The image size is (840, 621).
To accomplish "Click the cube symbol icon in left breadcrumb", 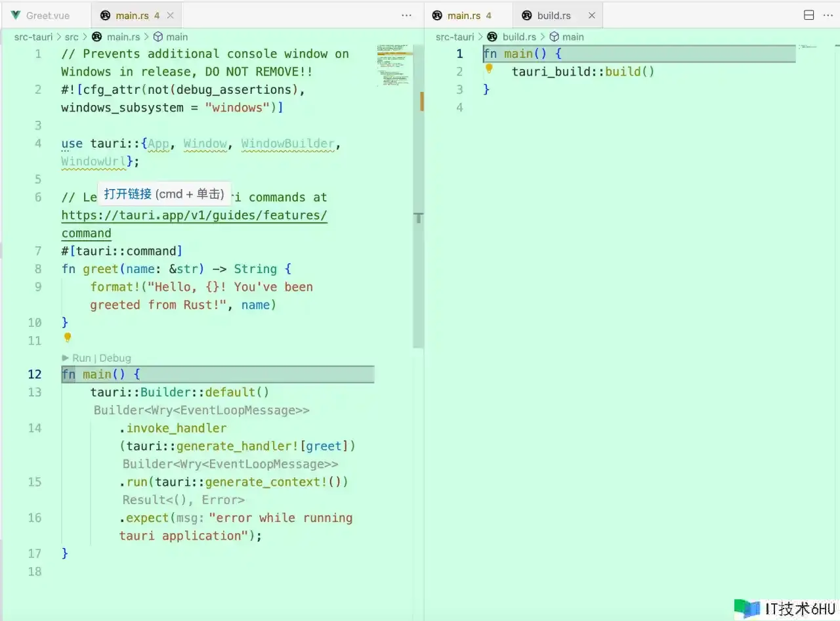I will 158,37.
